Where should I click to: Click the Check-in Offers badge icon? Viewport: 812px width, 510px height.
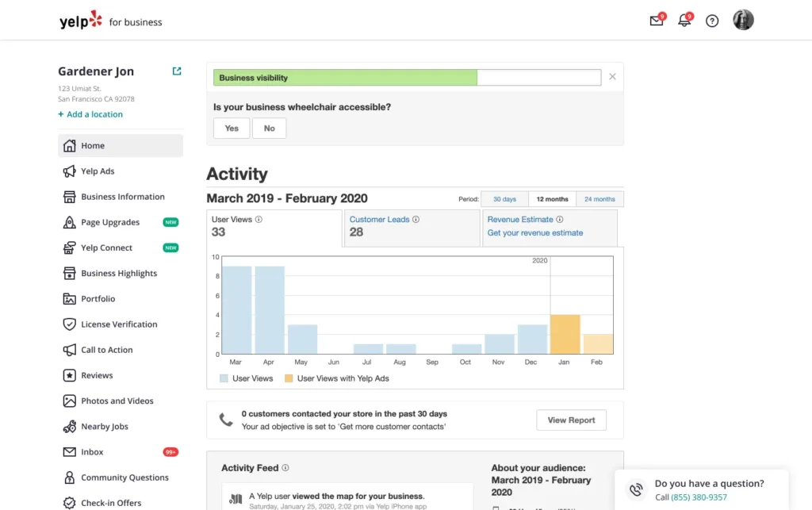click(x=70, y=503)
